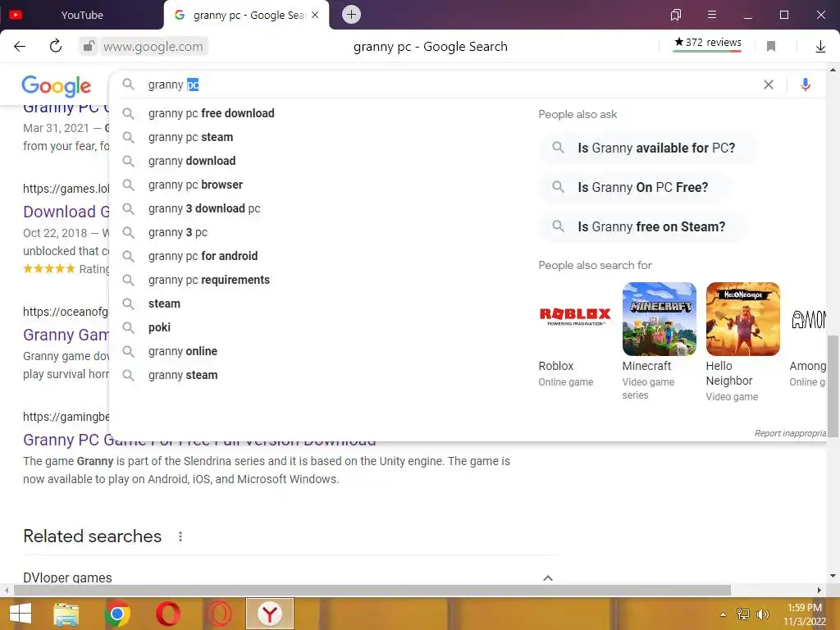Collapse the DVloper games section chevron

click(547, 577)
